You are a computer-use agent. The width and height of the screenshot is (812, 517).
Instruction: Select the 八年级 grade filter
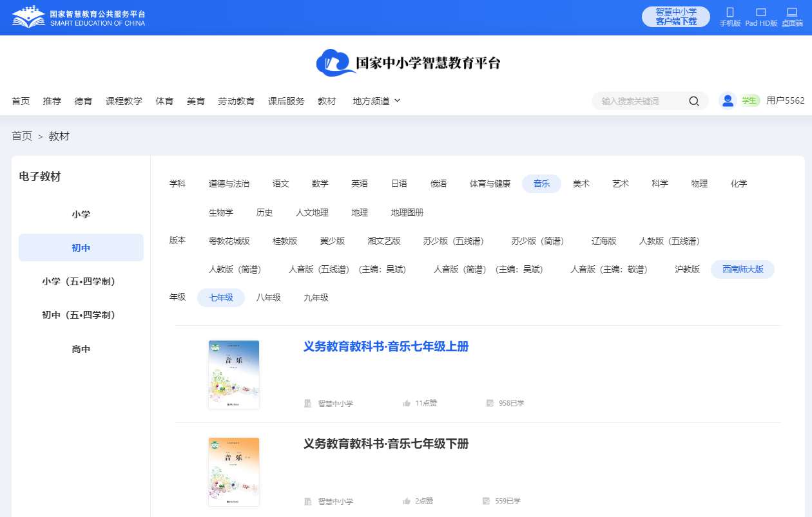(268, 297)
